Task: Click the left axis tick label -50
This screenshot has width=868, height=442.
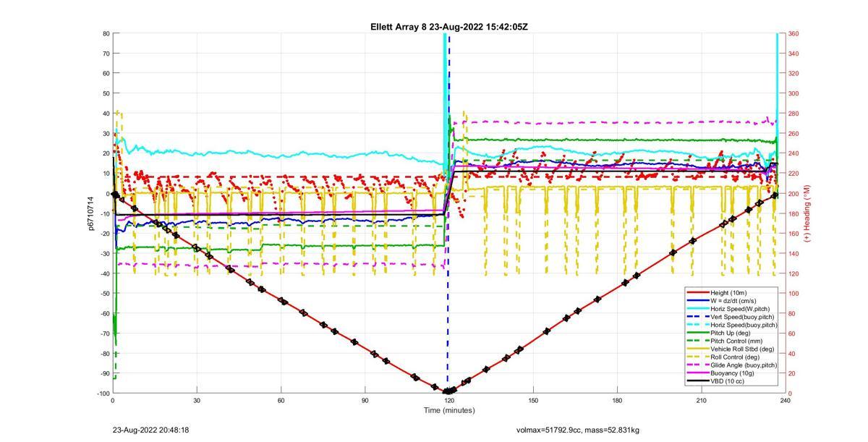Action: 103,293
